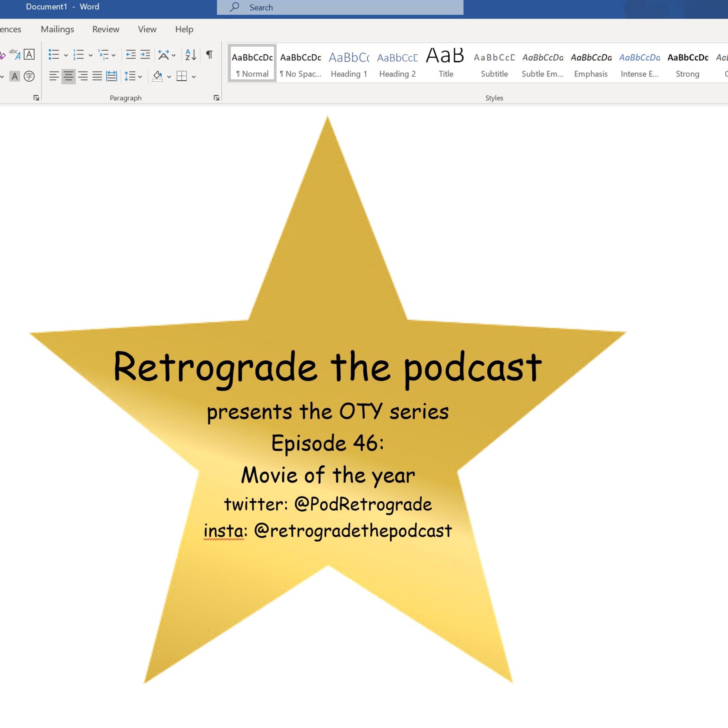Open the Bullets dropdown arrow
The width and height of the screenshot is (728, 728).
coord(66,55)
